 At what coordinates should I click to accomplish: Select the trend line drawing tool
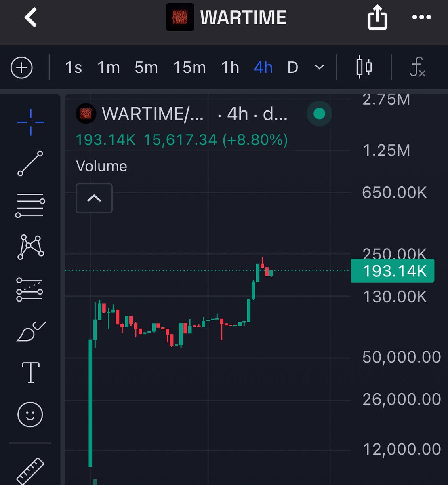(x=30, y=163)
